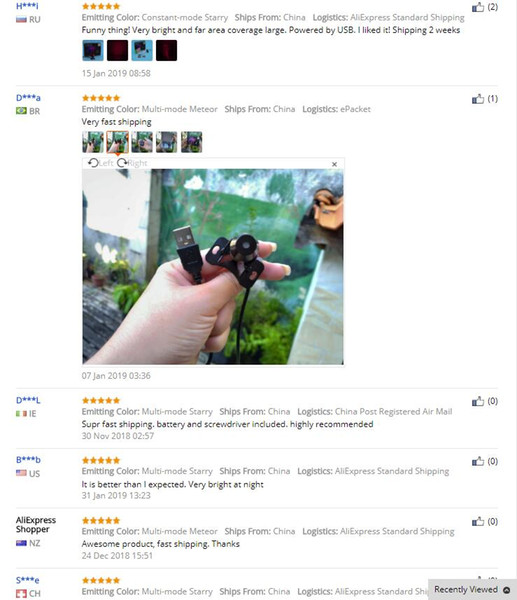Like the AliExpress Shopper review from NZ
The image size is (517, 600).
(478, 521)
